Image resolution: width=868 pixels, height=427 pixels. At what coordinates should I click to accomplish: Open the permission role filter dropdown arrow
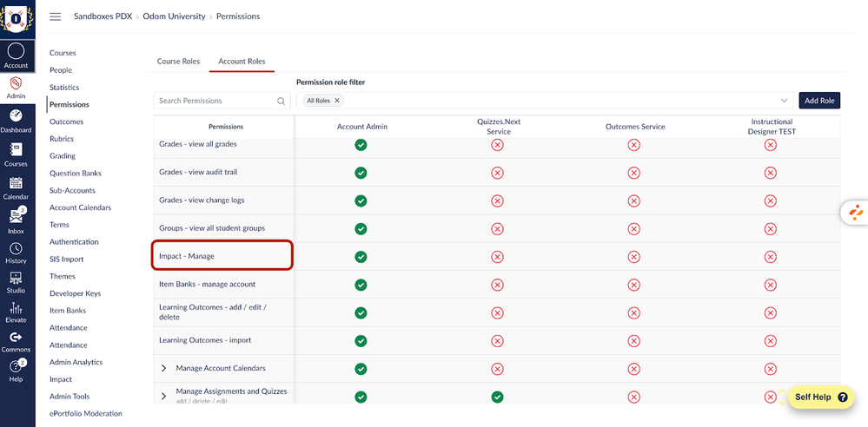point(784,101)
